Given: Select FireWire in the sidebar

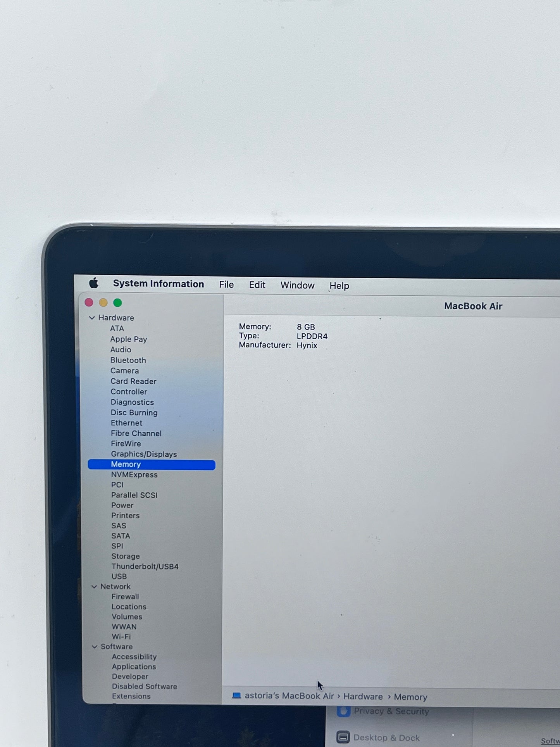Looking at the screenshot, I should coord(126,443).
